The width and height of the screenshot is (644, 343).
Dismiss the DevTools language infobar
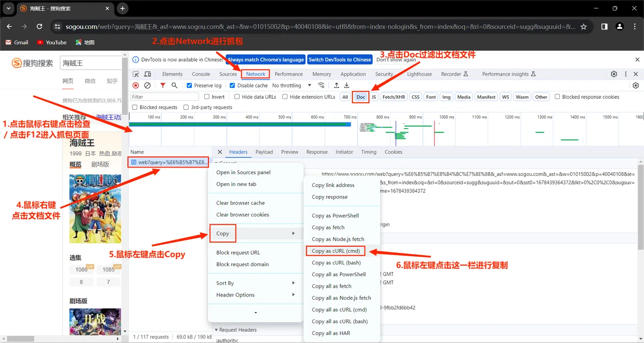point(637,60)
